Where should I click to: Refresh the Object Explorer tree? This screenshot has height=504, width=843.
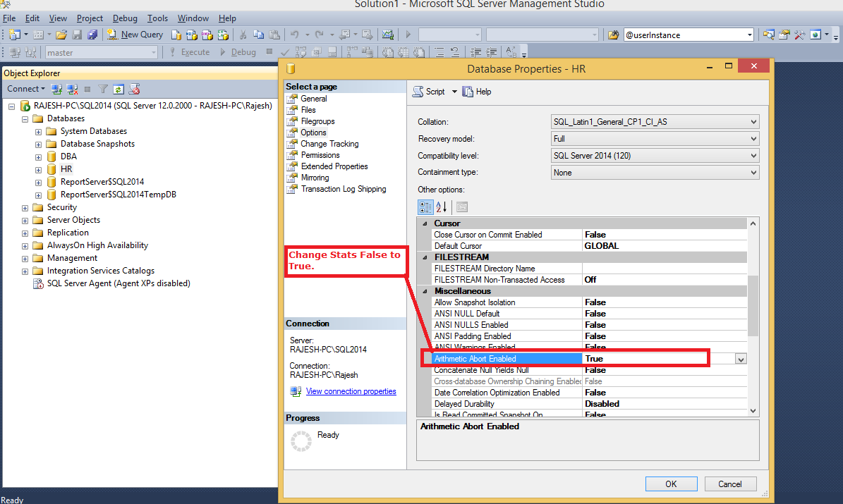coord(119,89)
